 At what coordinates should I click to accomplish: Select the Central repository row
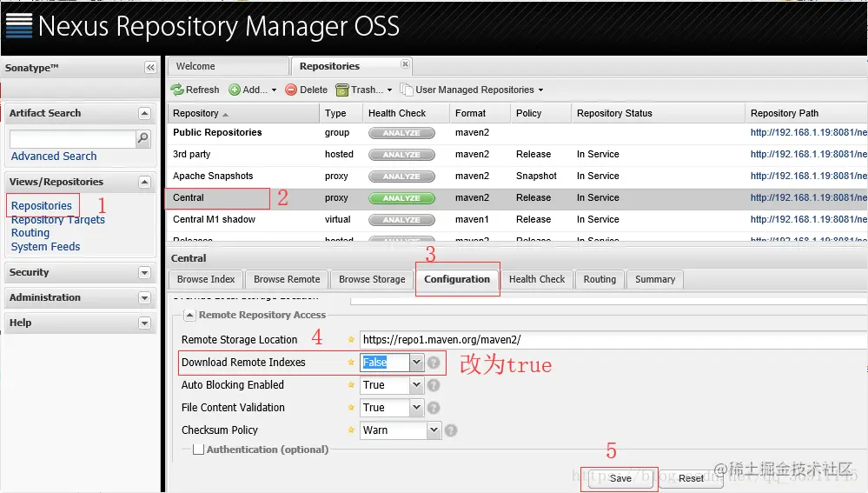pos(517,197)
